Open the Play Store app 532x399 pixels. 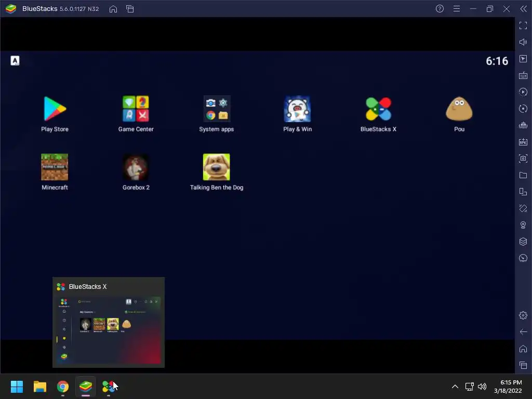pos(55,109)
